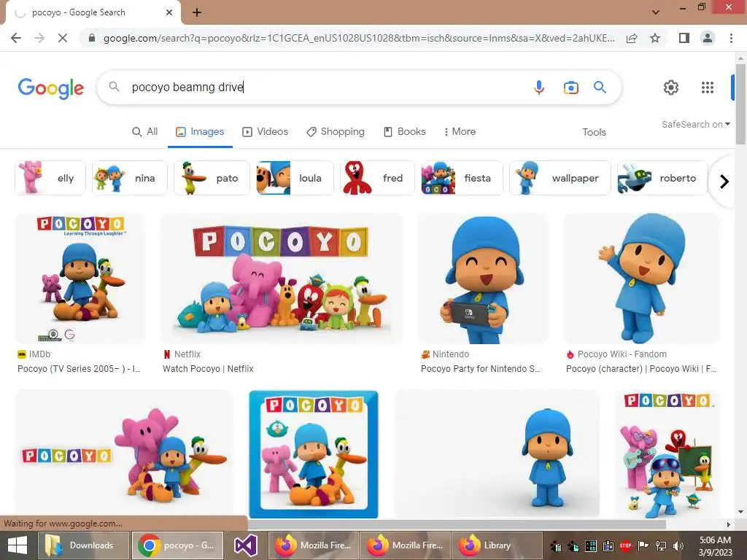Open the Pocoyo Party for Nintendo link
The width and height of the screenshot is (747, 560).
[x=481, y=368]
